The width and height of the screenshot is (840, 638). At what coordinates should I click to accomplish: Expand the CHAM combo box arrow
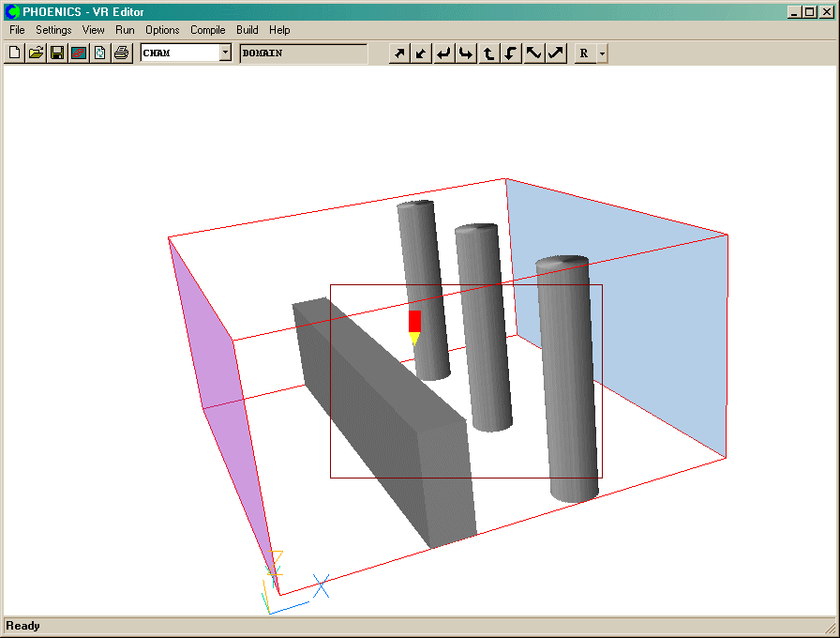point(225,53)
